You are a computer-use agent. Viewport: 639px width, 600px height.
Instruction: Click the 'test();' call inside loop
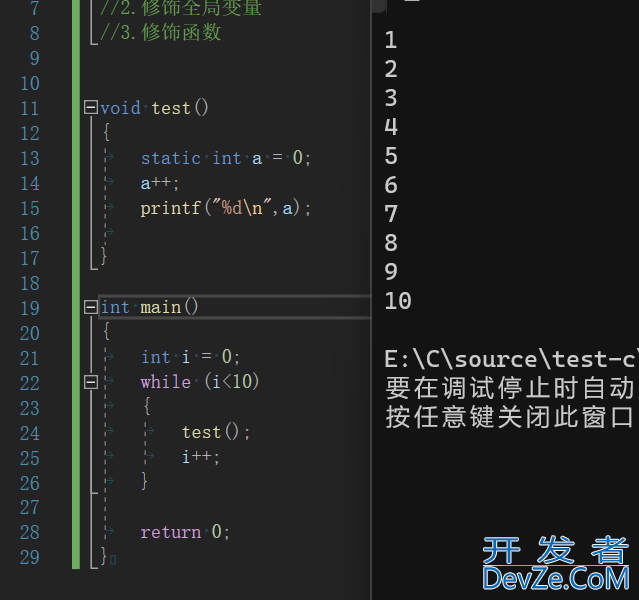[216, 432]
